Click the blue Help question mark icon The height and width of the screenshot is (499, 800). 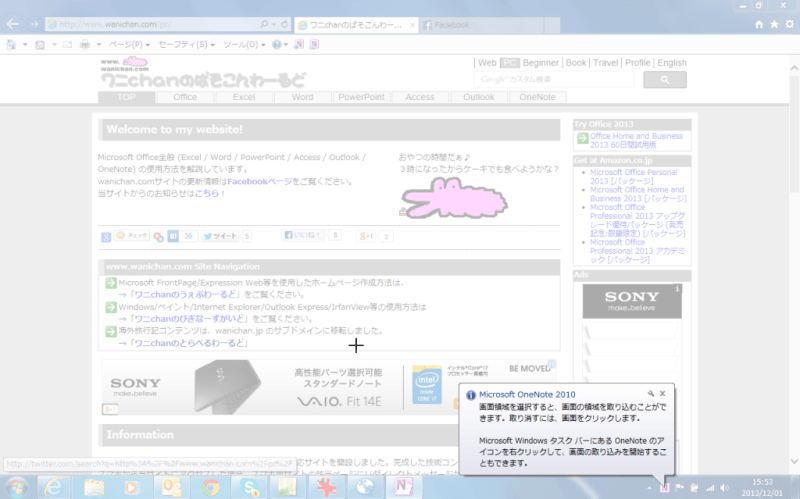point(276,45)
